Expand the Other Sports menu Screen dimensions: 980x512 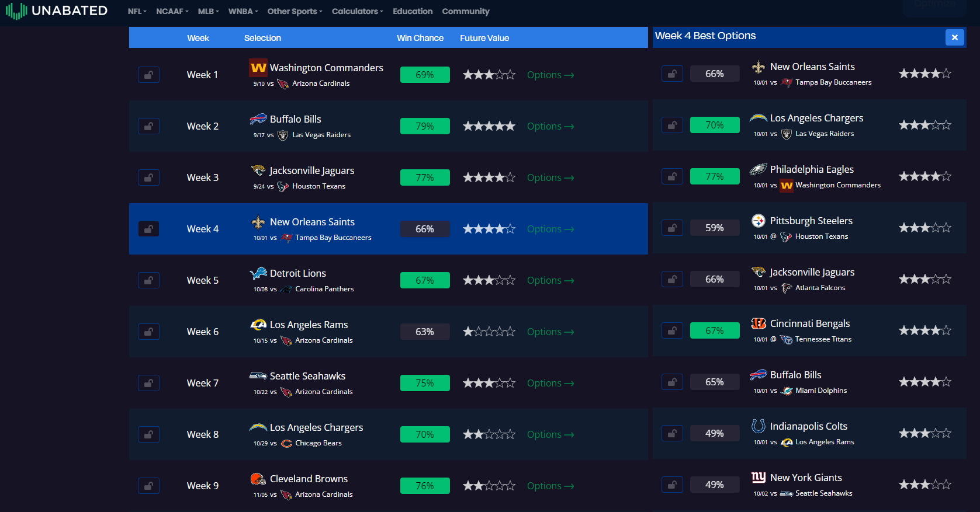click(x=295, y=11)
